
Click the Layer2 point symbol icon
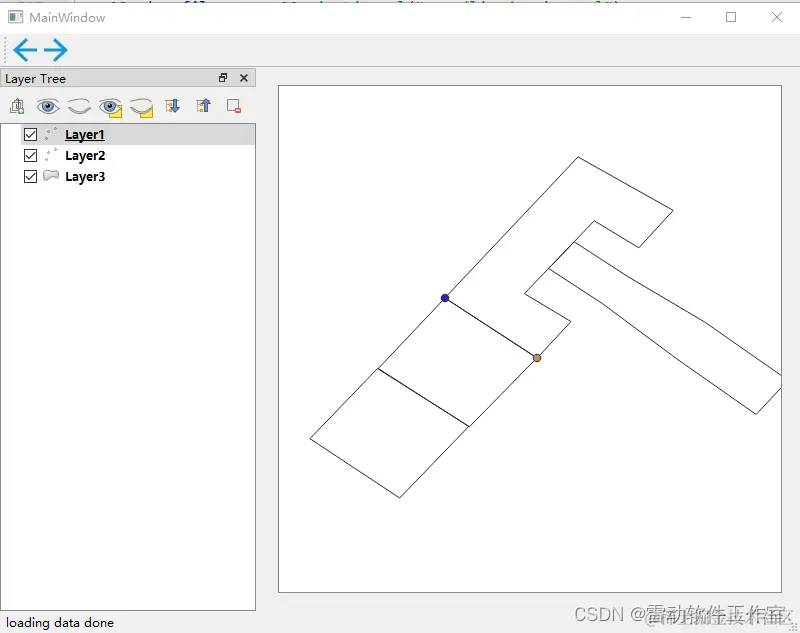[x=51, y=155]
